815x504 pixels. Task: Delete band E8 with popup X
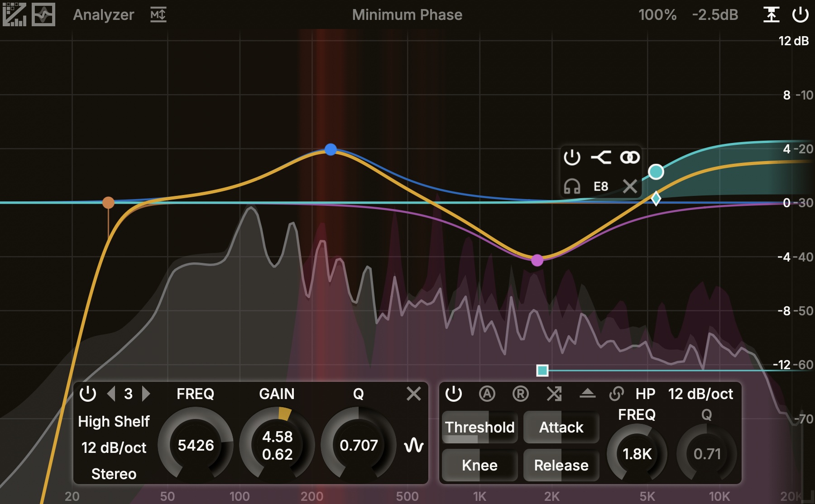click(630, 186)
